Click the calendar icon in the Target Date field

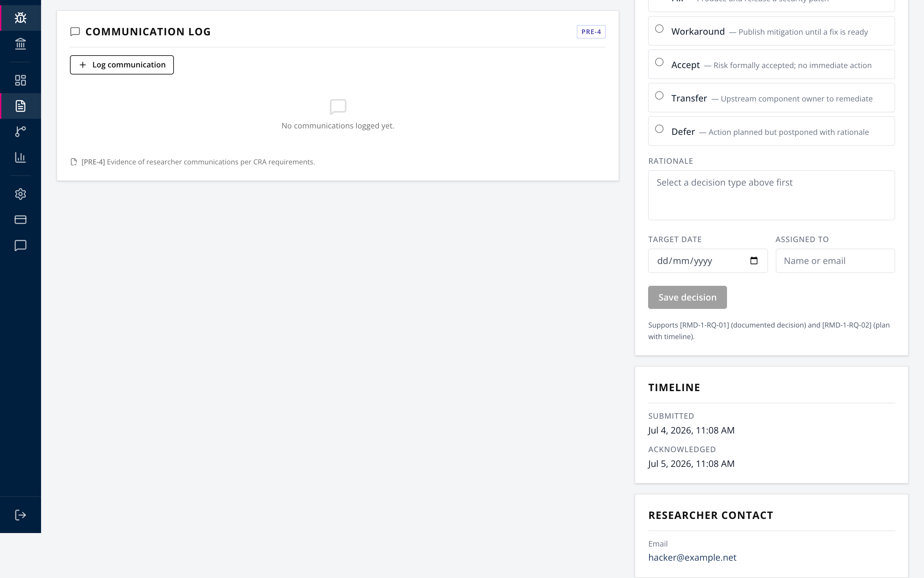coord(754,261)
